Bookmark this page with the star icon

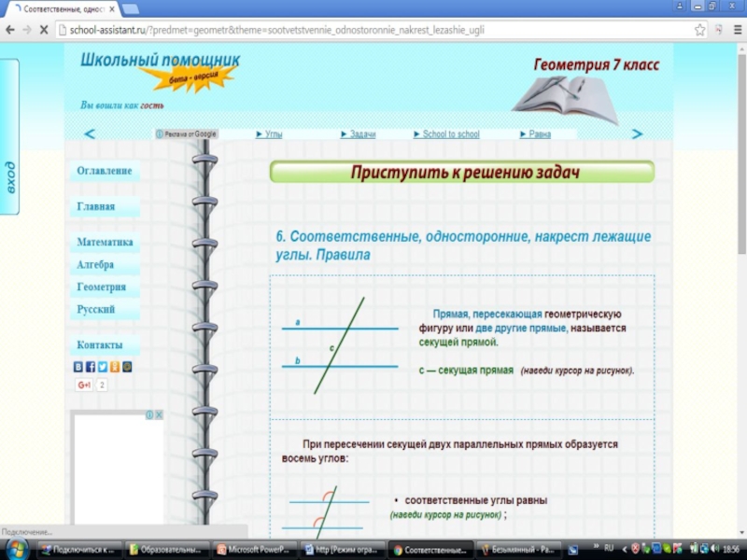pos(699,30)
